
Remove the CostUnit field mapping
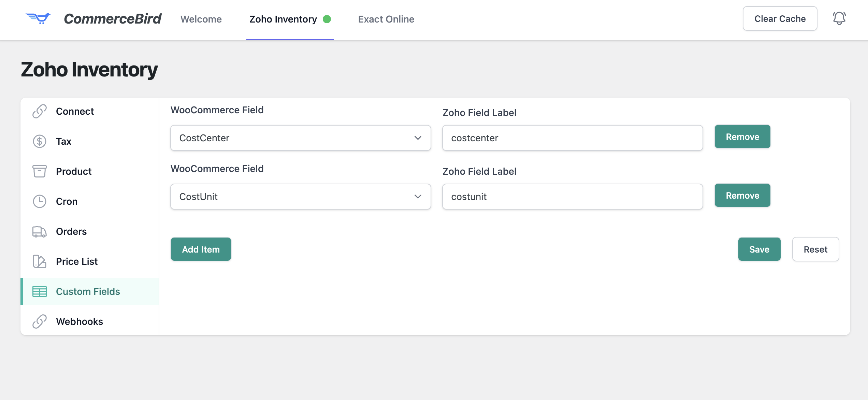[742, 195]
